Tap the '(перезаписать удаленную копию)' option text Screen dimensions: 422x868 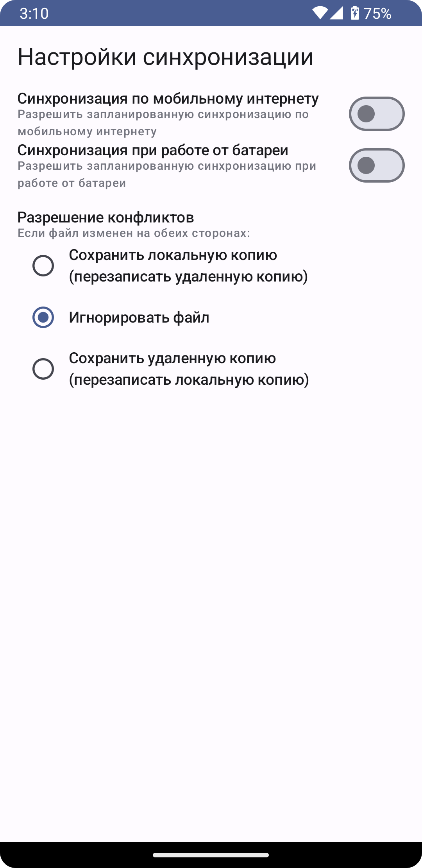(x=188, y=276)
